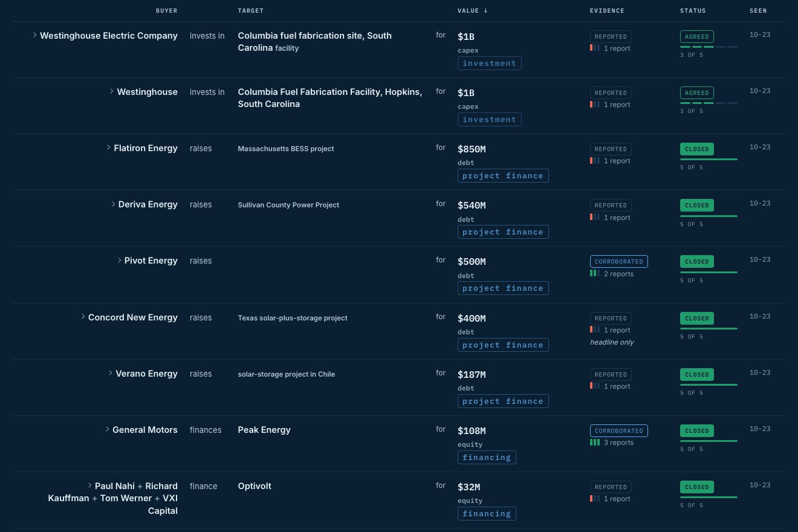Viewport: 798px width, 532px height.
Task: Click the Agreed status badge for Westinghouse Electric Company
Action: [697, 37]
